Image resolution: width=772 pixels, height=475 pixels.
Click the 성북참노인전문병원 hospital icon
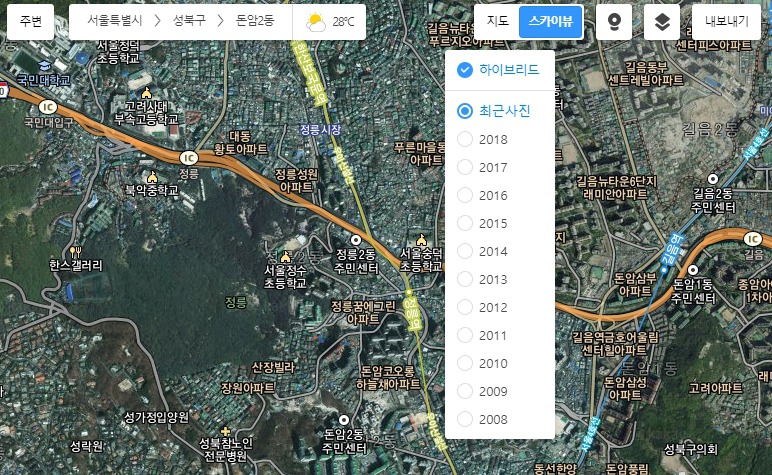[225, 431]
